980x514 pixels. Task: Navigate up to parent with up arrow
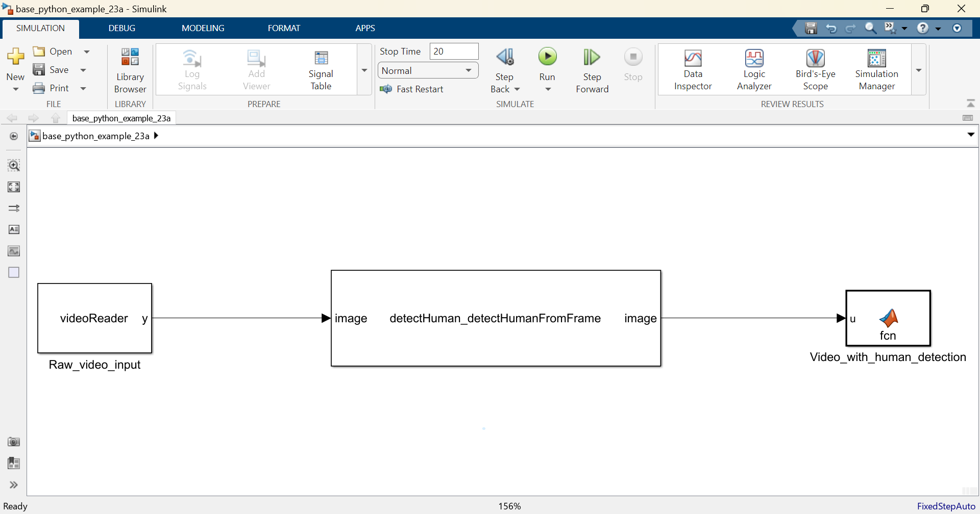click(x=56, y=118)
